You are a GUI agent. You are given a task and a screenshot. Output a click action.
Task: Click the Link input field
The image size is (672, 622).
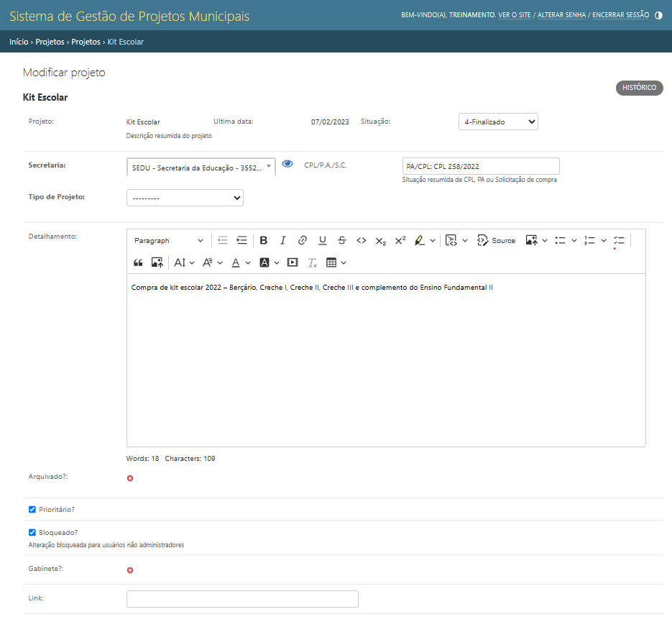[x=242, y=599]
